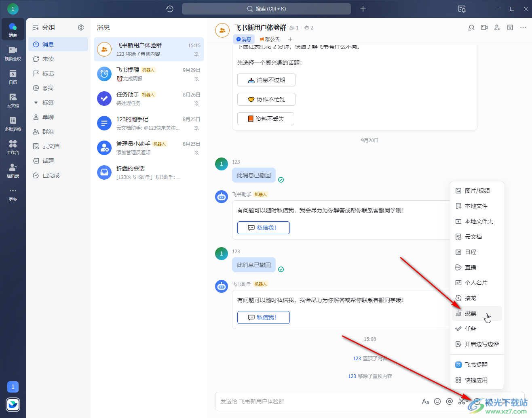Open the chat header's more options ellipsis
This screenshot has width=532, height=418.
coord(523,27)
